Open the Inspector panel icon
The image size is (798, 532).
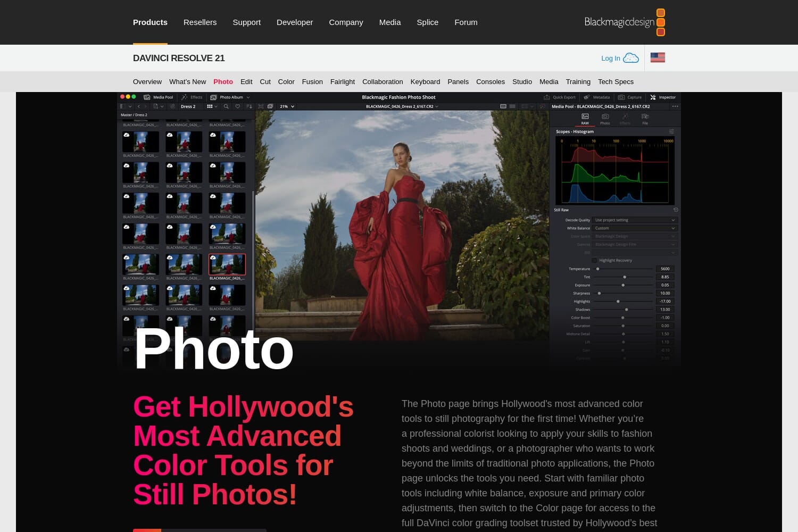tap(653, 97)
